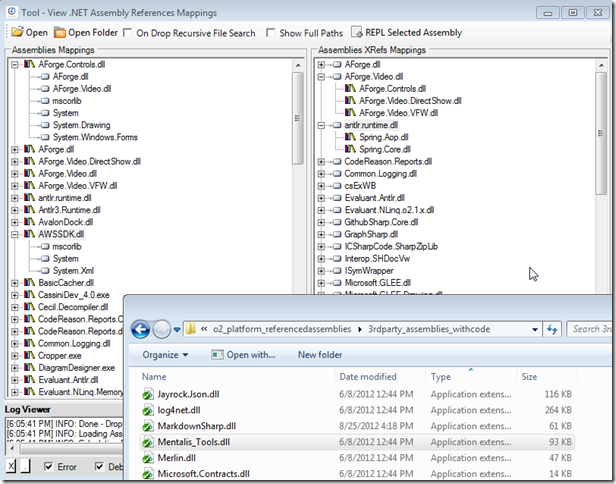Click the New folder button

(321, 354)
